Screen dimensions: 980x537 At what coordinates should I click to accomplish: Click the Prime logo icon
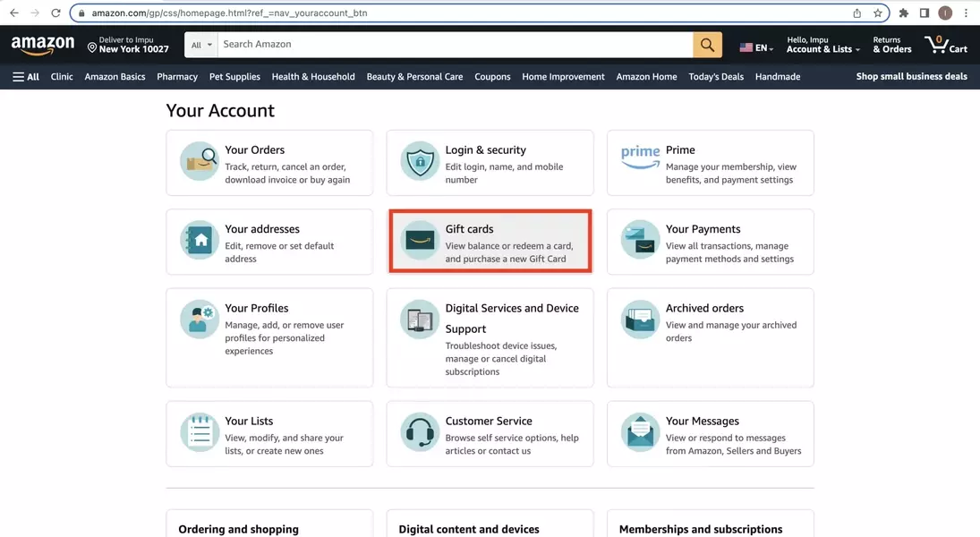[x=640, y=157]
